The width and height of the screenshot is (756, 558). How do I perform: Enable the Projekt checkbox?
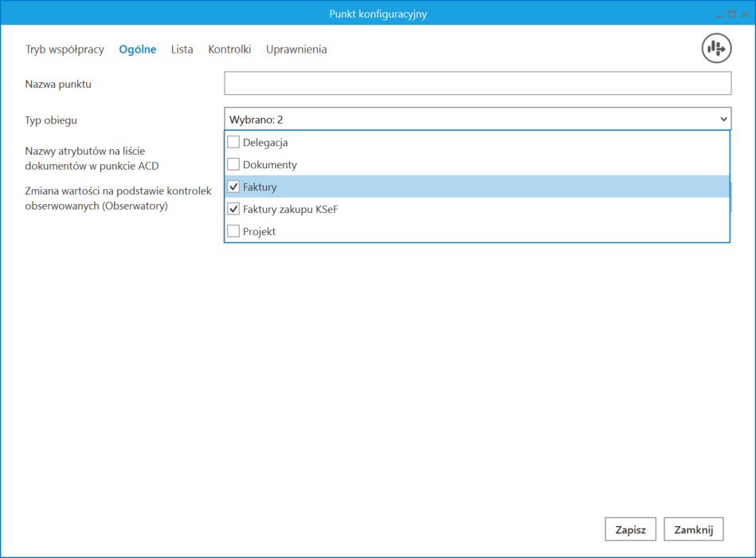click(x=233, y=232)
